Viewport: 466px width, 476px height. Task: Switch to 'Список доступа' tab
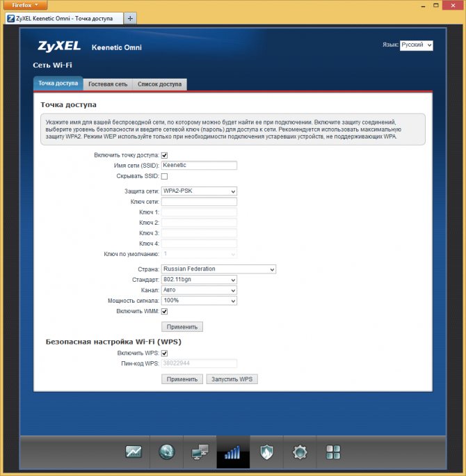click(x=159, y=84)
